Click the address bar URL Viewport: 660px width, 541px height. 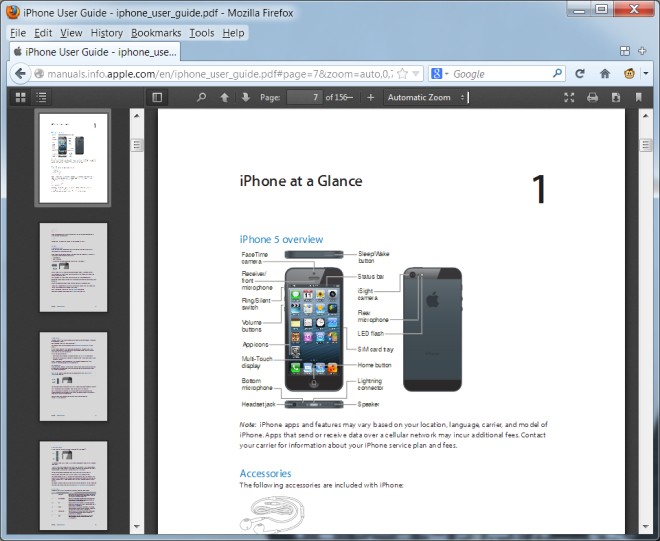pyautogui.click(x=219, y=74)
